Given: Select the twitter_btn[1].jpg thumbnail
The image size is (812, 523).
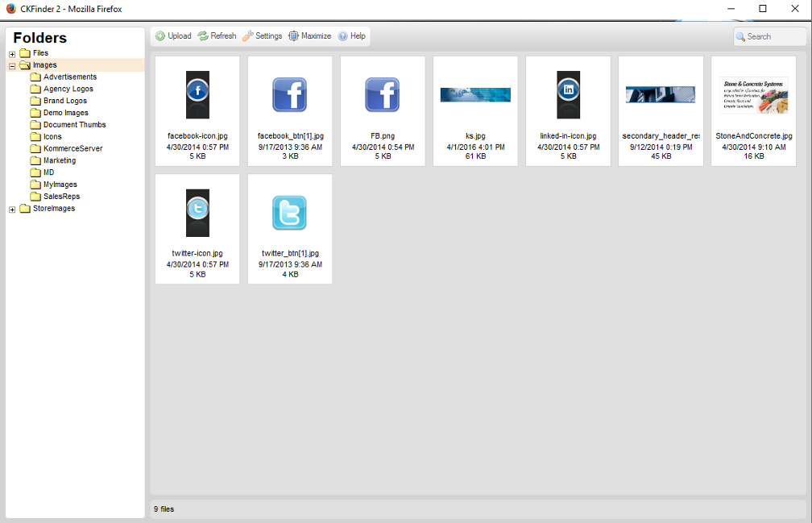Looking at the screenshot, I should click(290, 214).
